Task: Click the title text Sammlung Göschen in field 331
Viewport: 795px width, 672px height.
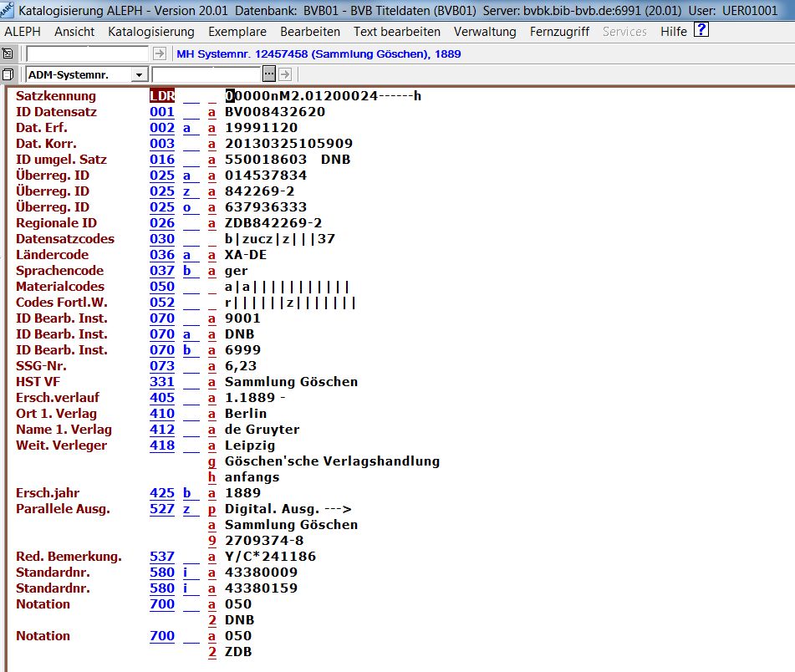Action: pos(291,382)
